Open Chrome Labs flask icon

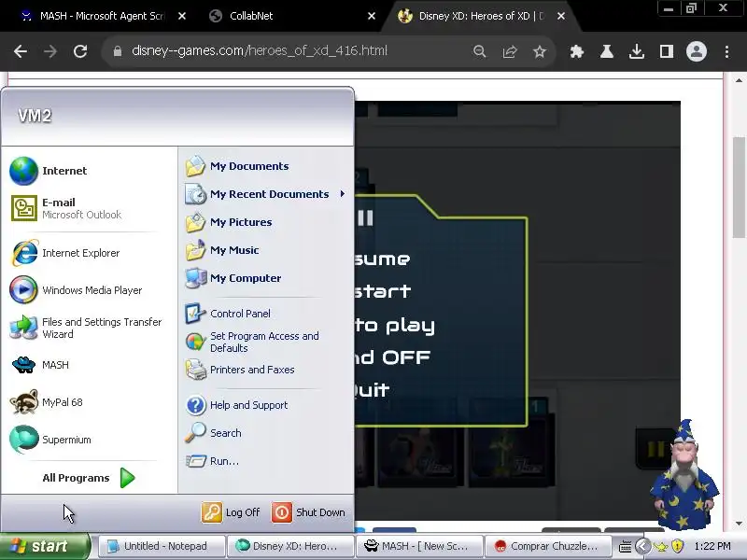(606, 51)
